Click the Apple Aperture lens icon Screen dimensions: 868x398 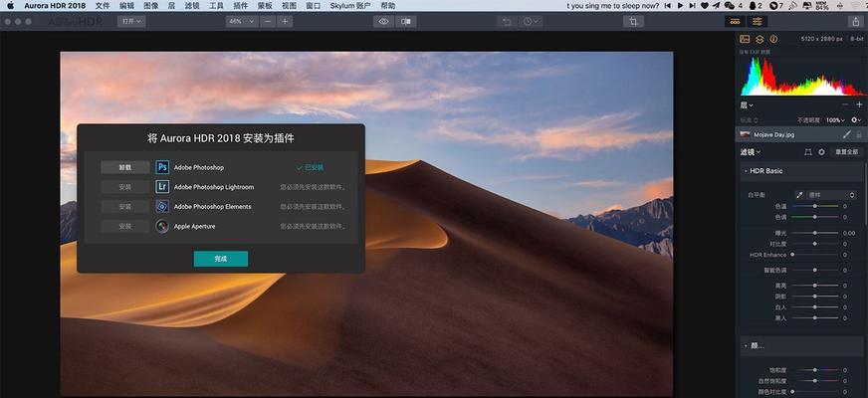[x=162, y=226]
